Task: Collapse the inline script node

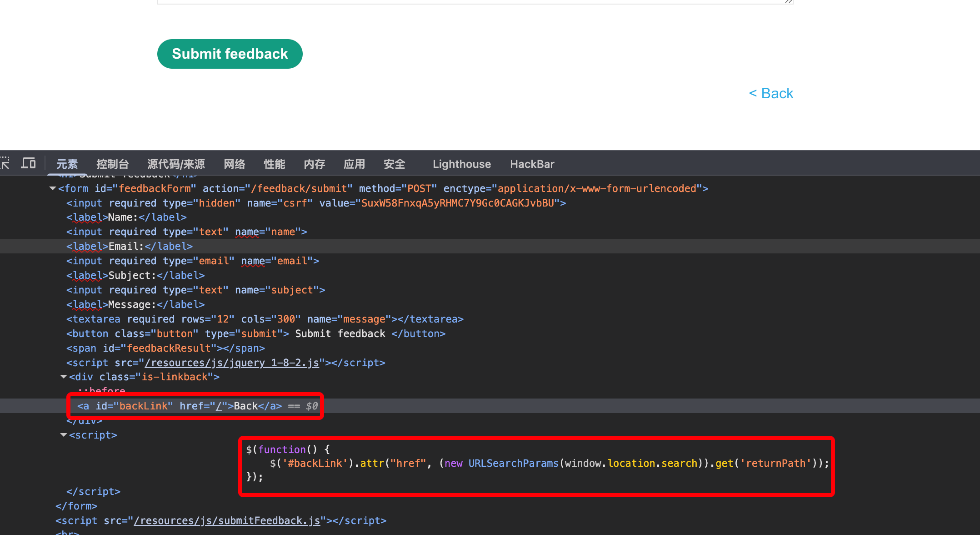Action: pos(64,435)
